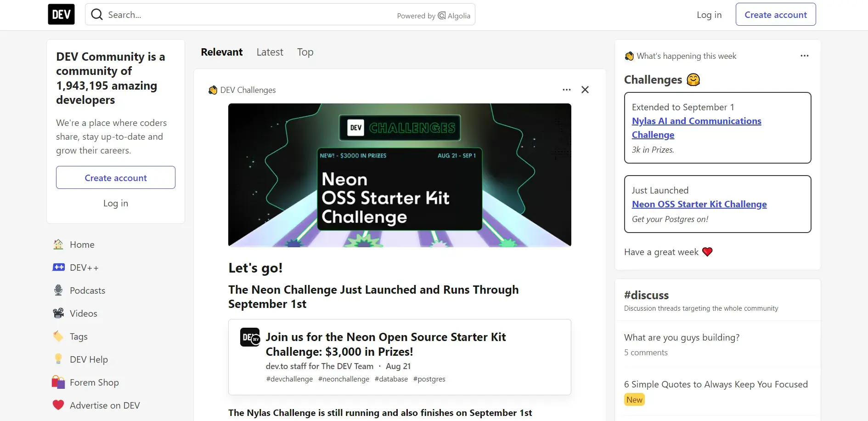868x421 pixels.
Task: Click the Advertise on DEV heart icon
Action: point(58,405)
